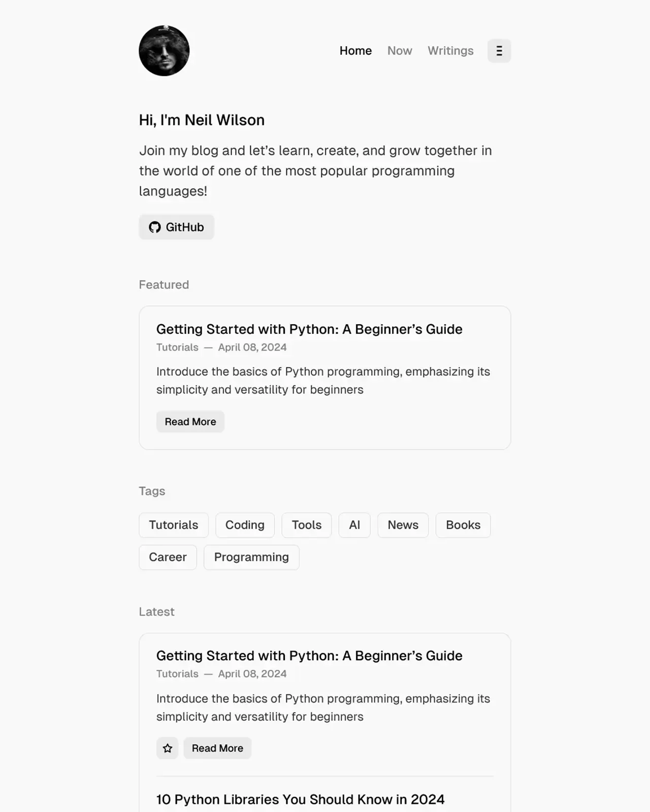
Task: Filter by the Tools tag
Action: (307, 525)
